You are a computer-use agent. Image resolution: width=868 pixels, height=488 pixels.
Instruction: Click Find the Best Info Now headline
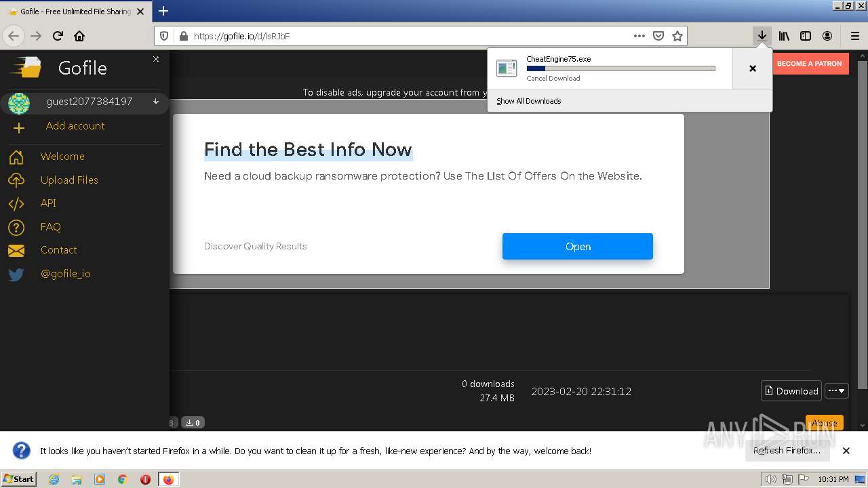pos(308,150)
